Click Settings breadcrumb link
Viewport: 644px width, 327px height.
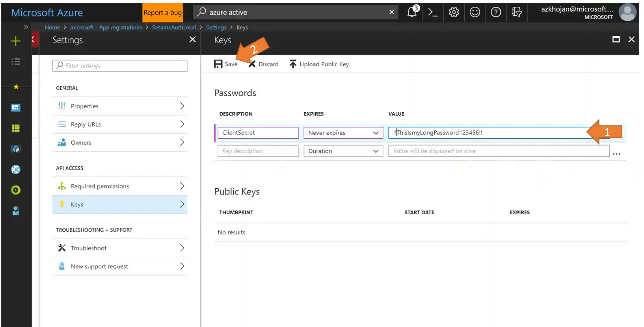(216, 27)
